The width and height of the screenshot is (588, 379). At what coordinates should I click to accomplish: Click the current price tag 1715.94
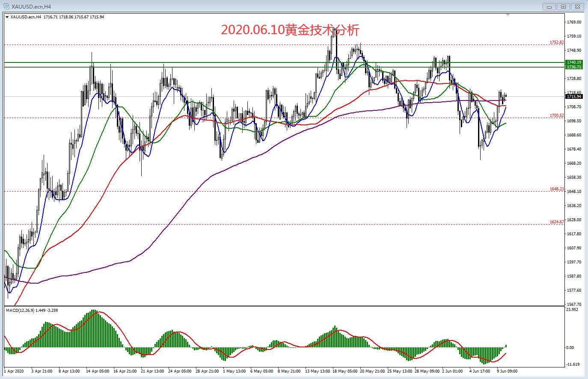(x=574, y=97)
